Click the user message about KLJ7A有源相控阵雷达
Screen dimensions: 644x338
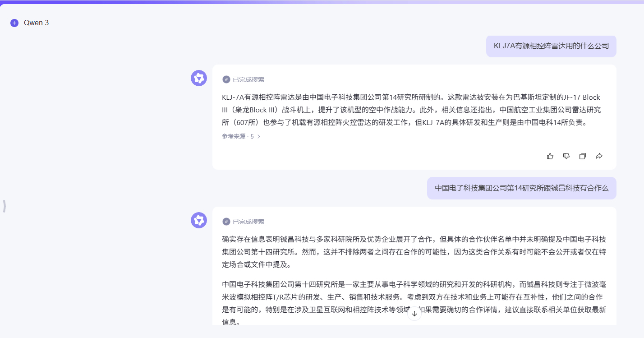pyautogui.click(x=551, y=46)
